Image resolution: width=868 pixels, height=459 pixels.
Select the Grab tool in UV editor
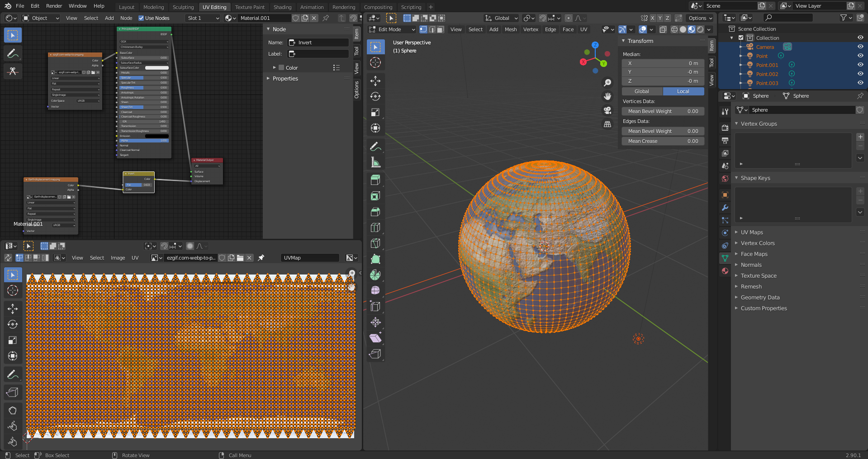13,411
